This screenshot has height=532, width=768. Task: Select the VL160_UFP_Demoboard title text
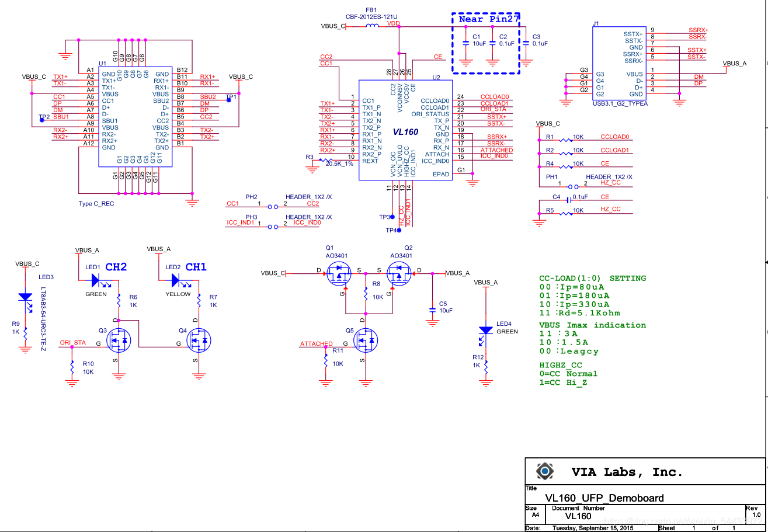click(x=604, y=498)
